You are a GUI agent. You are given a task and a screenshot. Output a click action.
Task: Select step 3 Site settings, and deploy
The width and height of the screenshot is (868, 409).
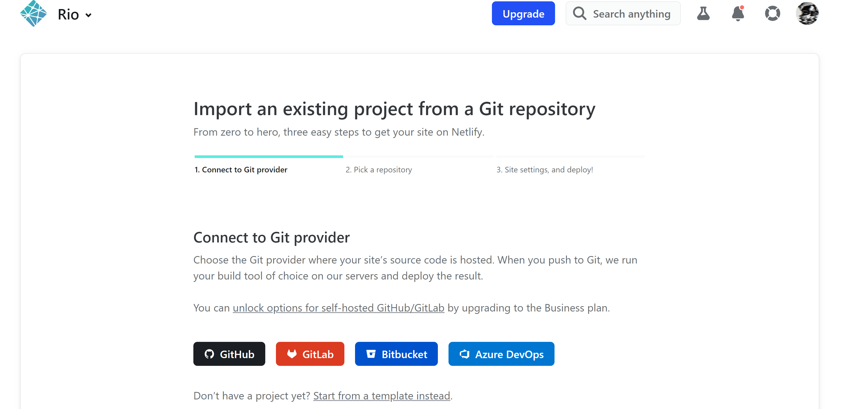coord(544,170)
